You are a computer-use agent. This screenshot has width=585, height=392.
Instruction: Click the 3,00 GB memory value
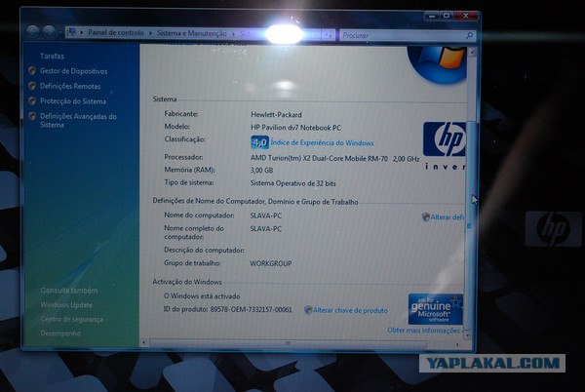(261, 171)
